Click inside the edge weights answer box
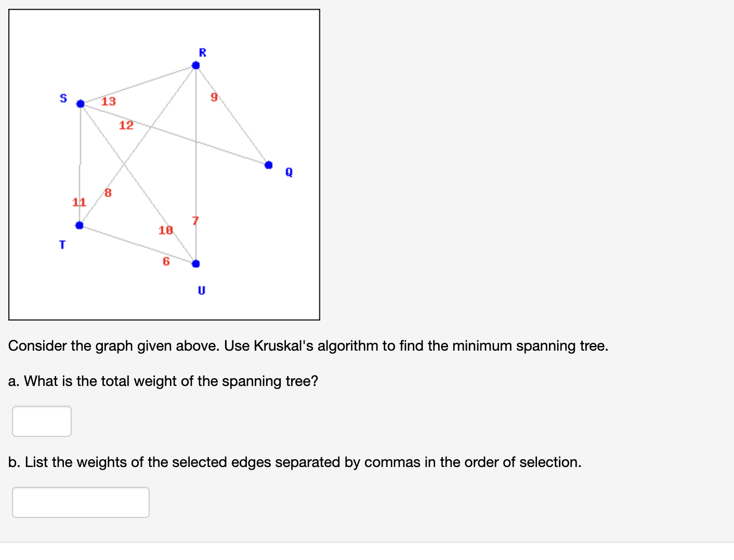 tap(80, 502)
